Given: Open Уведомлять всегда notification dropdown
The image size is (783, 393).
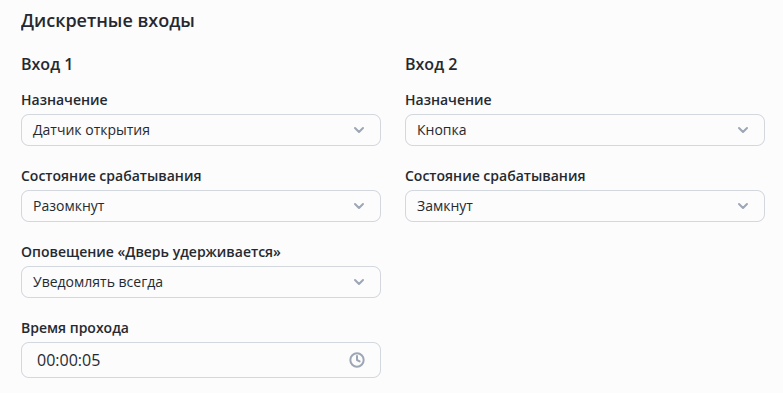Looking at the screenshot, I should click(201, 282).
